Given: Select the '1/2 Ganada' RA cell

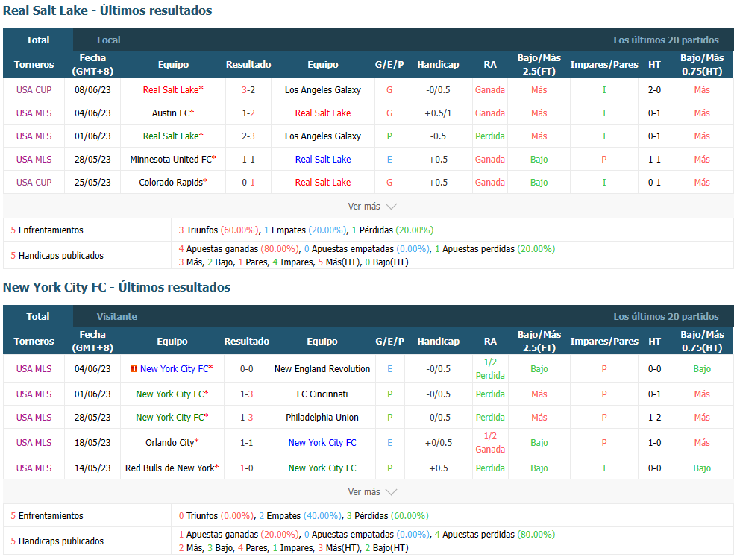Looking at the screenshot, I should (490, 442).
